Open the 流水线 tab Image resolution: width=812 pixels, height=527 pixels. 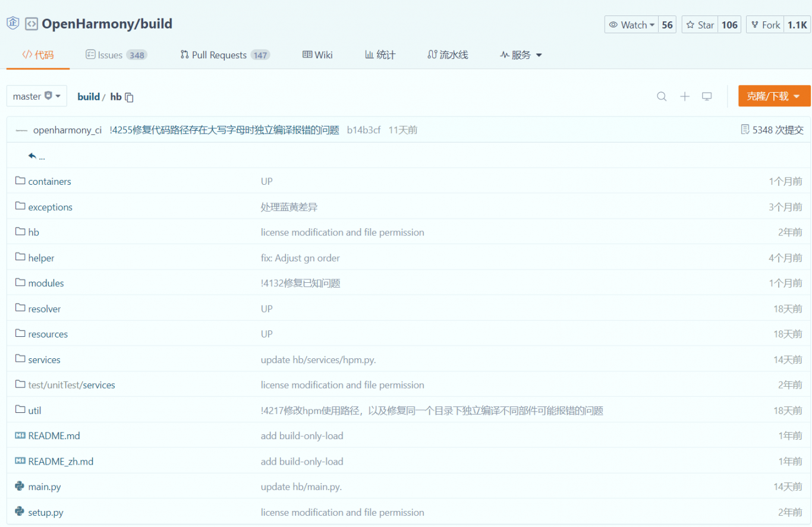coord(448,55)
